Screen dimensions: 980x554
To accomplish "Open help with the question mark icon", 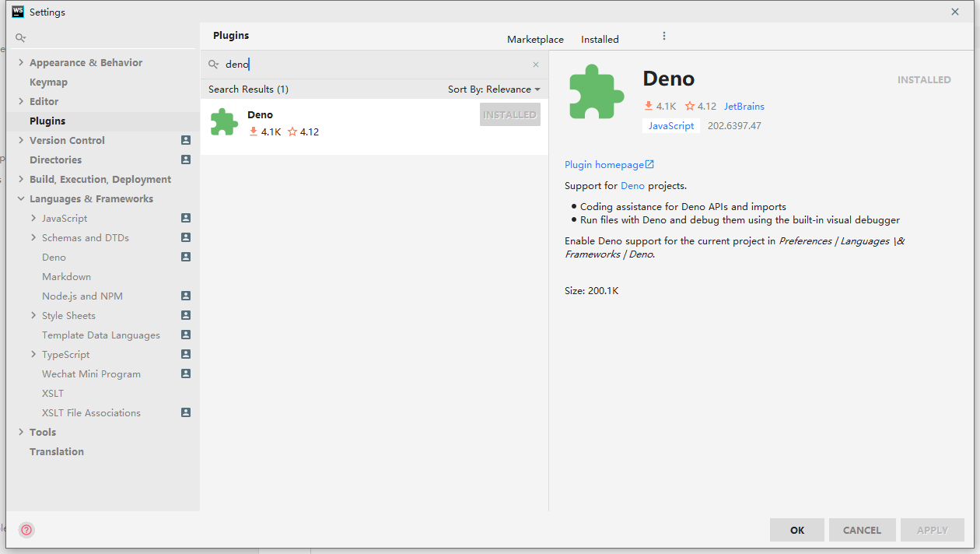I will [26, 530].
